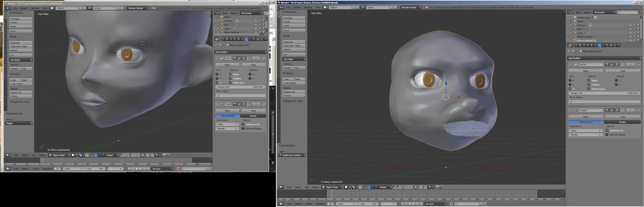This screenshot has width=644, height=207.
Task: Click Join button in right window tool shelf
Action: (x=294, y=54)
